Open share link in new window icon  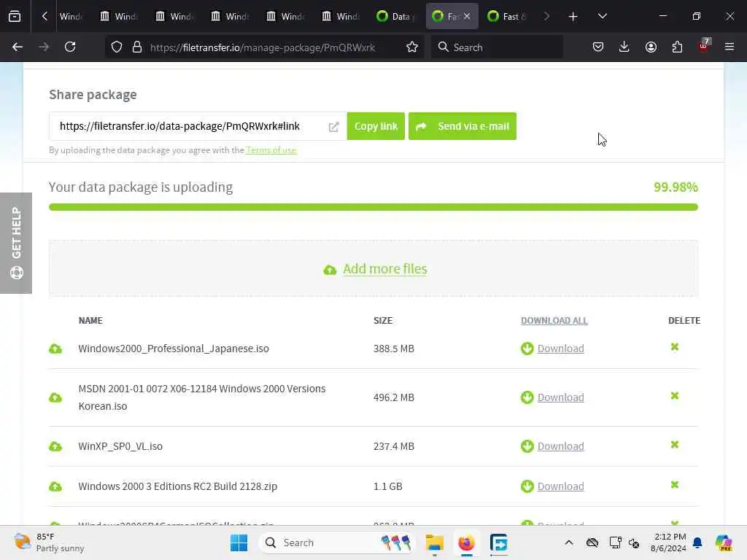[x=333, y=127]
